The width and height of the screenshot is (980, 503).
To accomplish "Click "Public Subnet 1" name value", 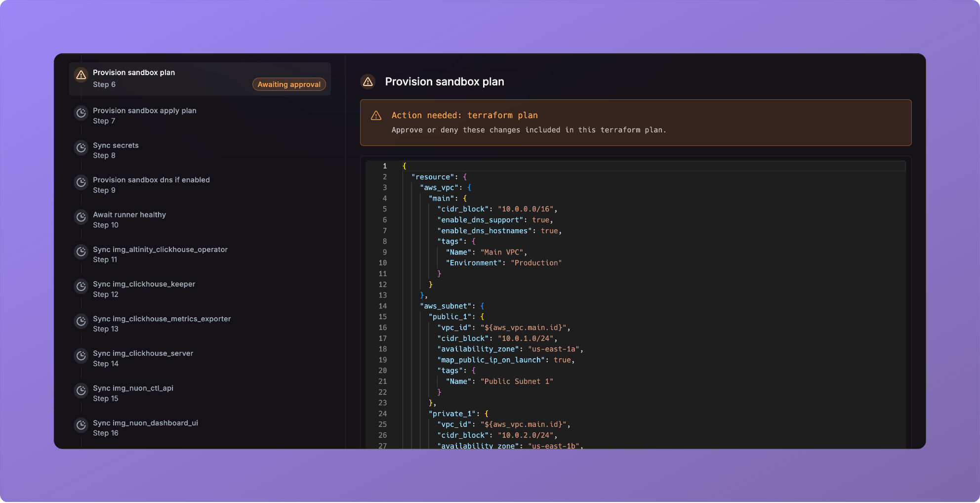I will coord(517,381).
